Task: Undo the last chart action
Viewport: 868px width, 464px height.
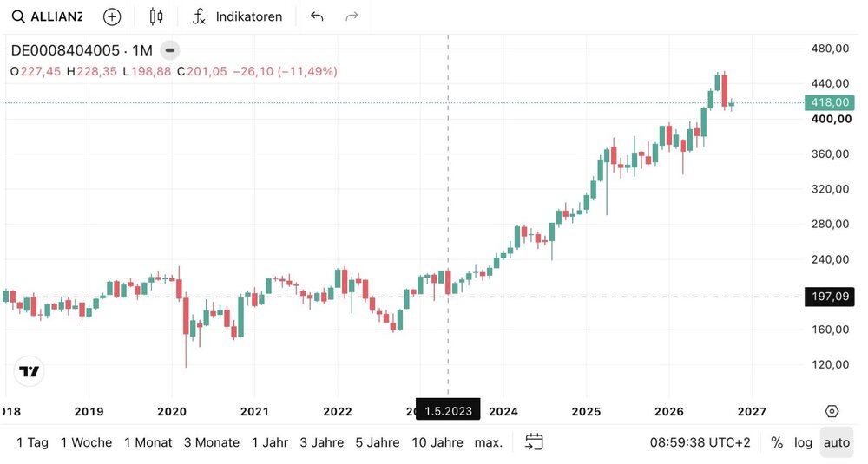Action: (x=317, y=16)
